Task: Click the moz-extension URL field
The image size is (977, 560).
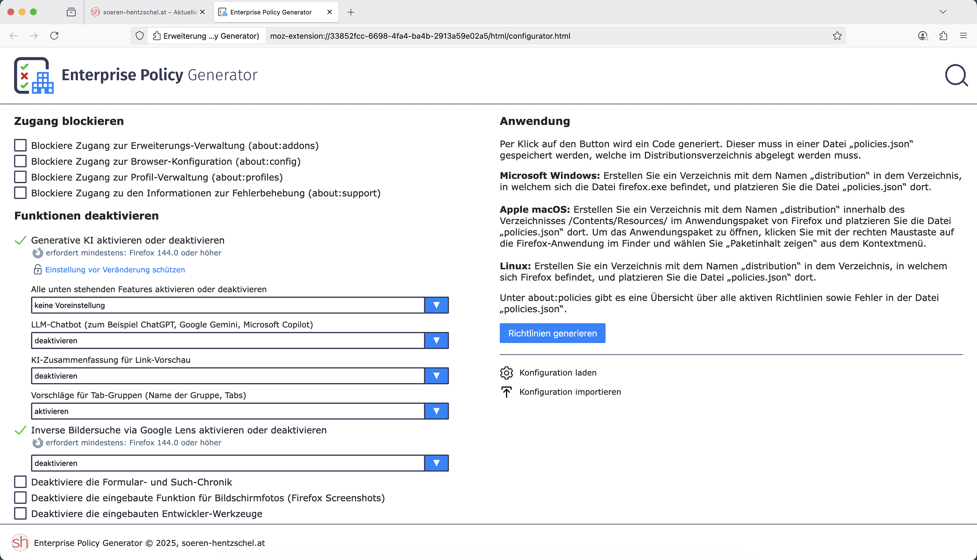Action: [420, 36]
